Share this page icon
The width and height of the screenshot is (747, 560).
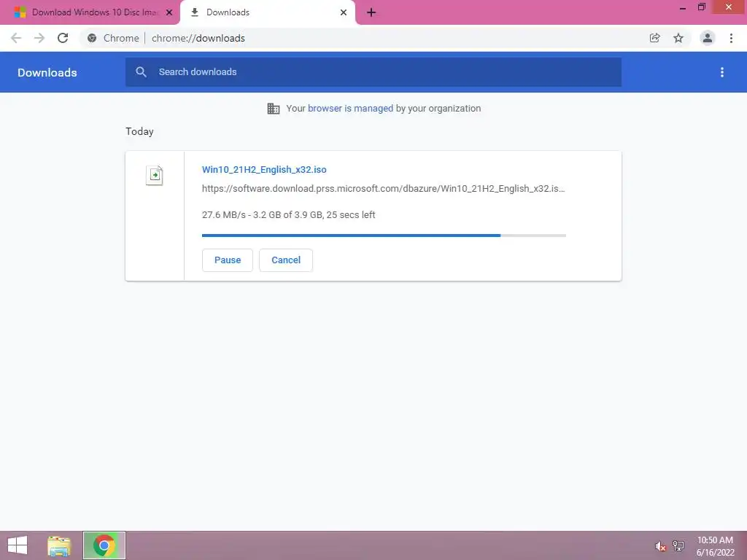point(654,38)
